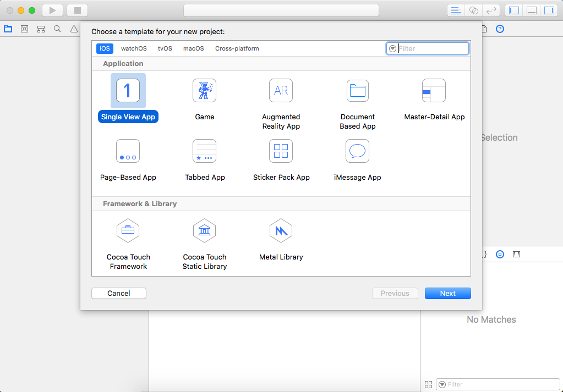
Task: Switch to the macOS platform tab
Action: 194,48
